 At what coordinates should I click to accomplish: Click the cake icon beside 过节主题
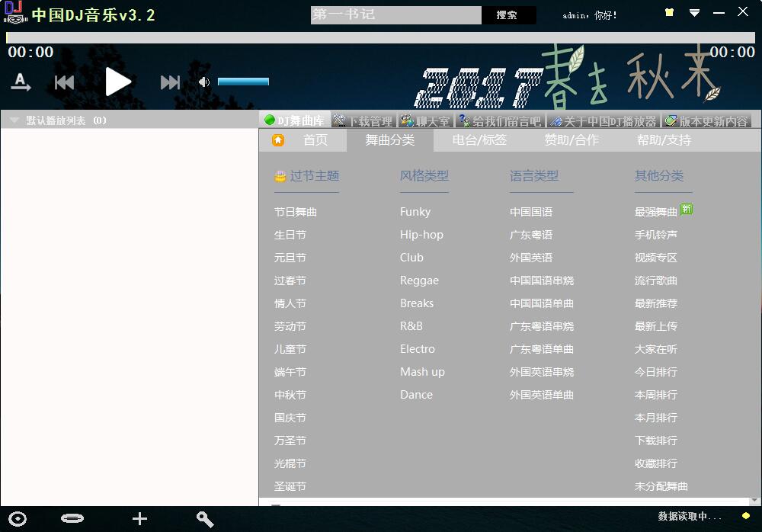[280, 176]
